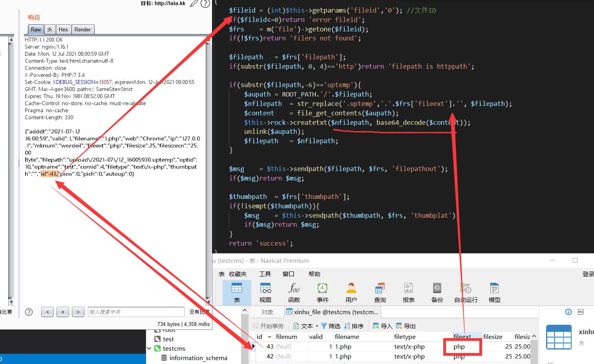The height and width of the screenshot is (364, 594).
Task: Select the information_schema tree item label
Action: pos(198,358)
